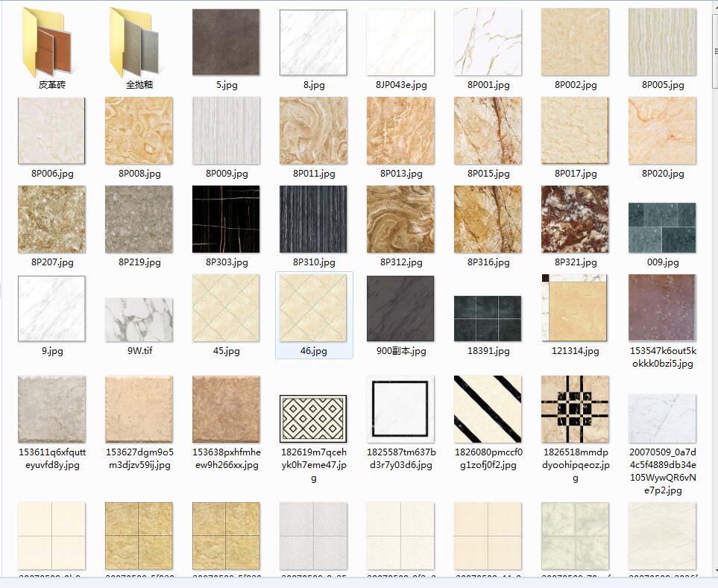Select the 8P006.jpg thumbnail
The height and width of the screenshot is (588, 718).
51,130
